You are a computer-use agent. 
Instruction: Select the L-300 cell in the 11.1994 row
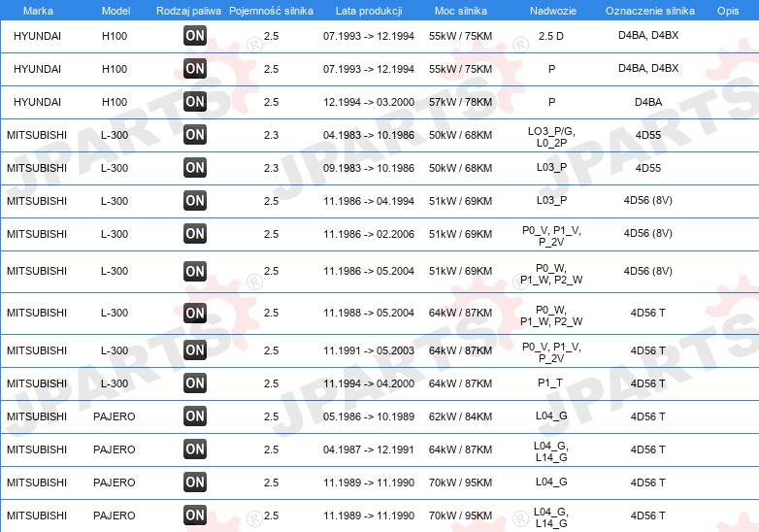(x=115, y=383)
